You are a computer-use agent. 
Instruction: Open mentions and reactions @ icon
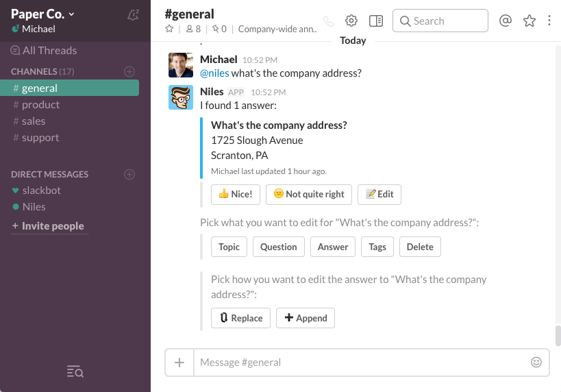[506, 21]
